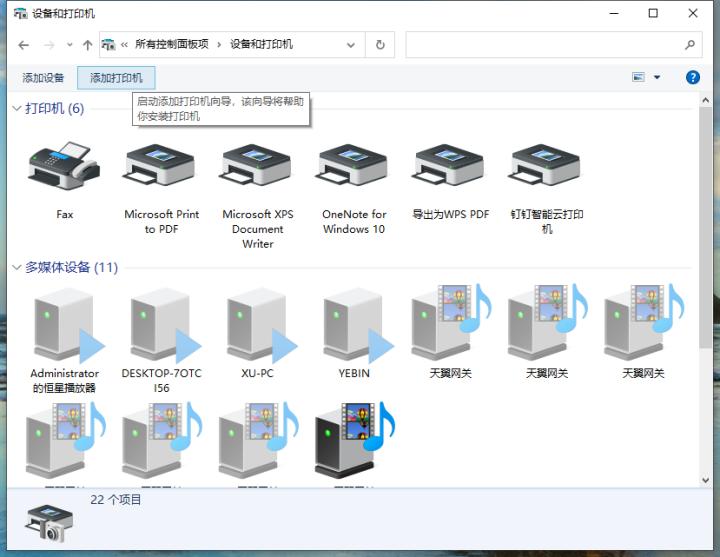720x557 pixels.
Task: Click the 22 个项目 status text
Action: point(116,500)
